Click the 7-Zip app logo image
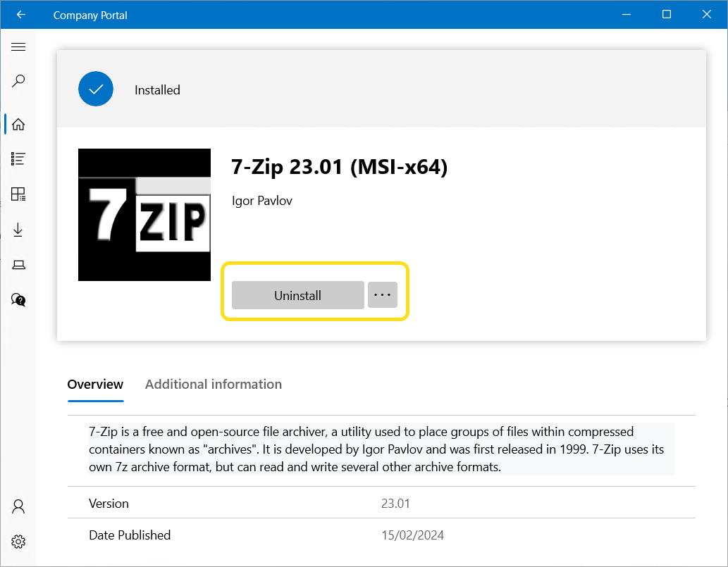This screenshot has height=567, width=728. 144,215
